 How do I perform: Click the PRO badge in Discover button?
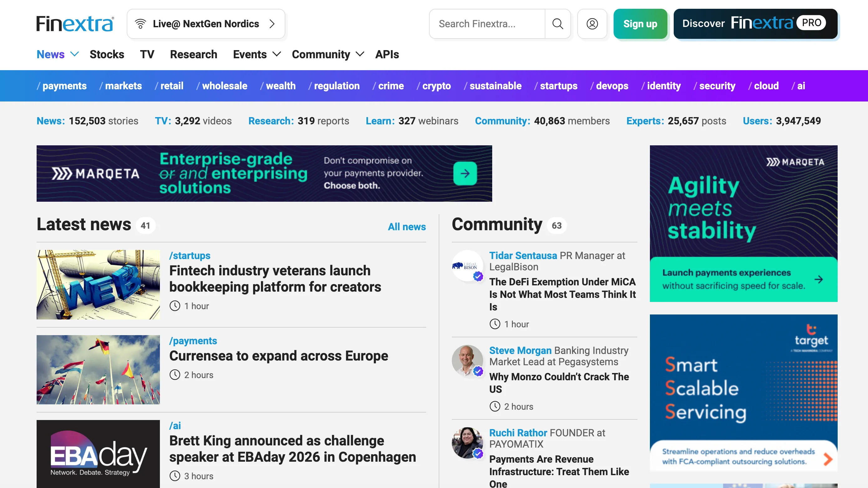811,23
